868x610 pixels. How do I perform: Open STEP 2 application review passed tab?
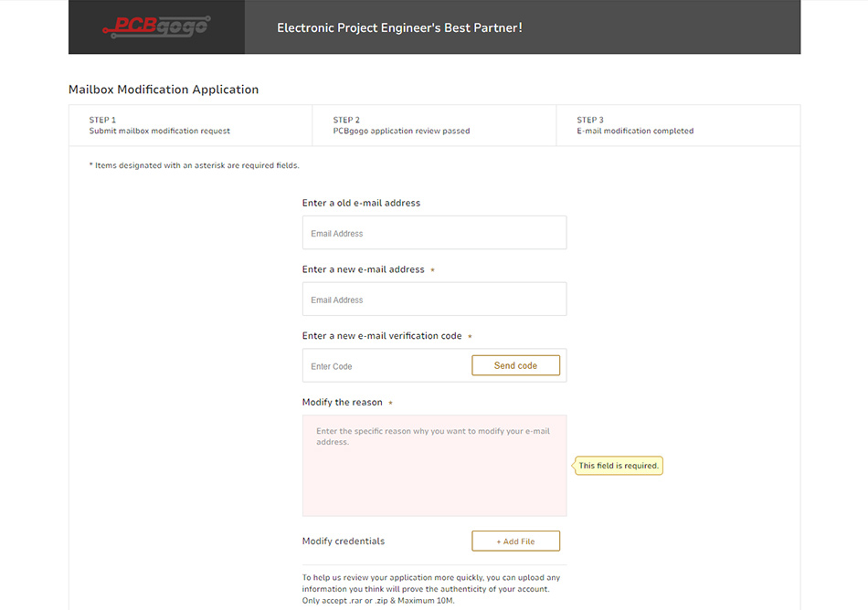[435, 125]
